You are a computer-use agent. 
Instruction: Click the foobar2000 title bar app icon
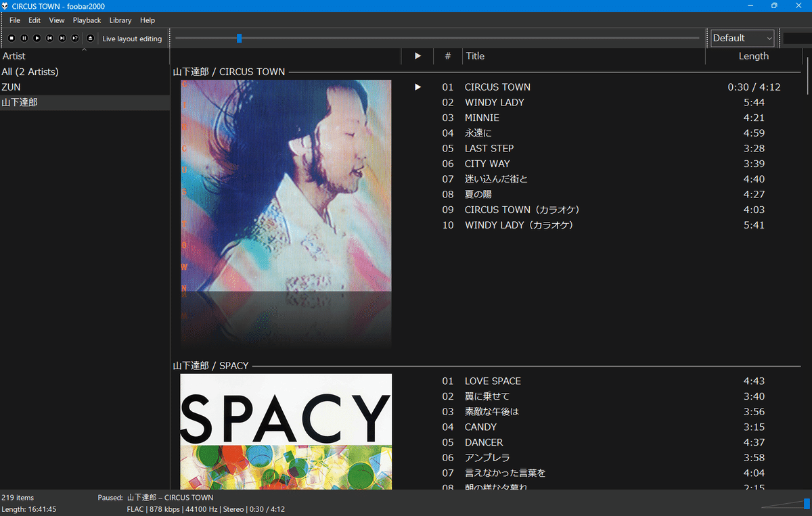click(5, 5)
